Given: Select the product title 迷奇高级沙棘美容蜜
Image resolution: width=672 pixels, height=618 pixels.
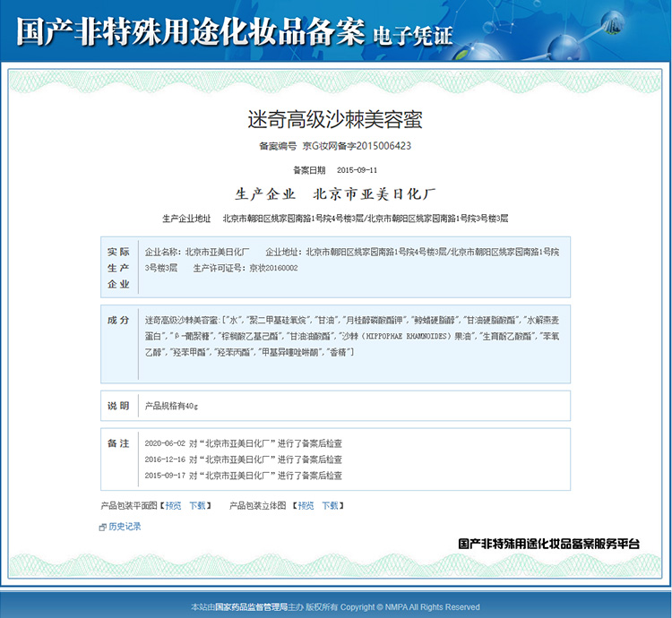Looking at the screenshot, I should pos(335,119).
